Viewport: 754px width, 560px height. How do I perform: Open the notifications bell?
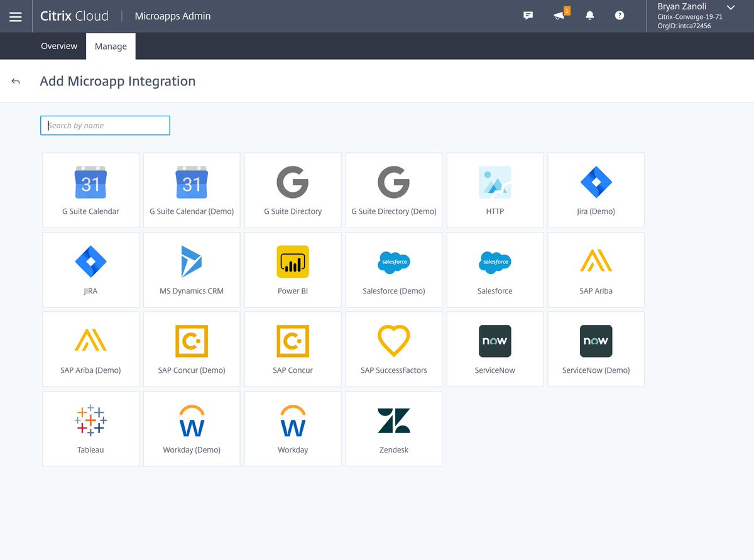coord(589,16)
